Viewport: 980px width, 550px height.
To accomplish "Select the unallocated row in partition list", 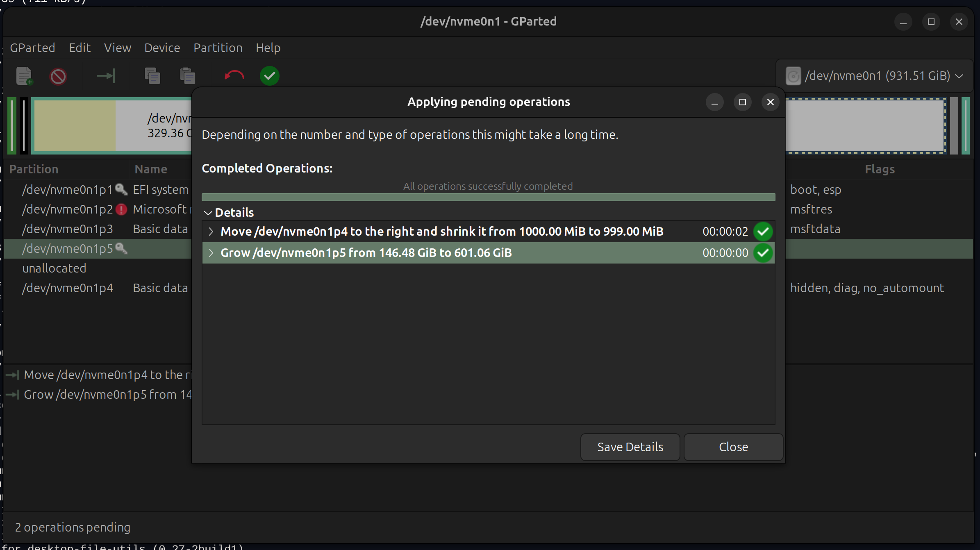I will tap(98, 268).
